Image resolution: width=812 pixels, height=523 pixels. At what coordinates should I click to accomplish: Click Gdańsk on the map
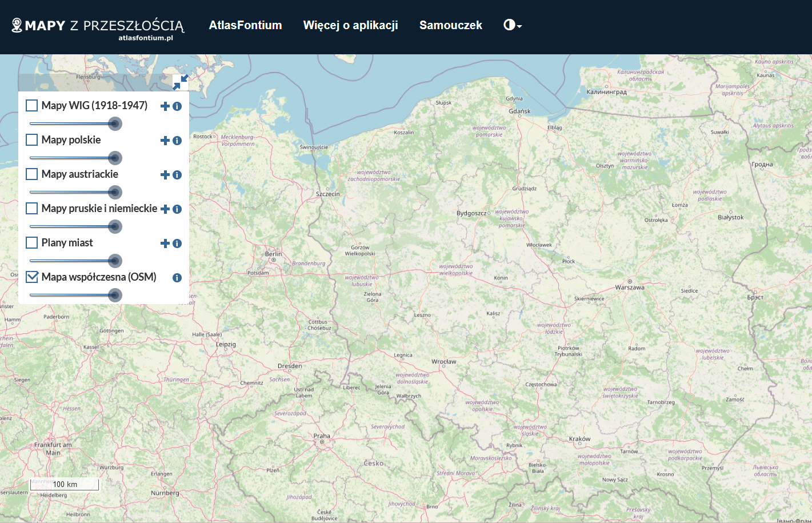[520, 111]
